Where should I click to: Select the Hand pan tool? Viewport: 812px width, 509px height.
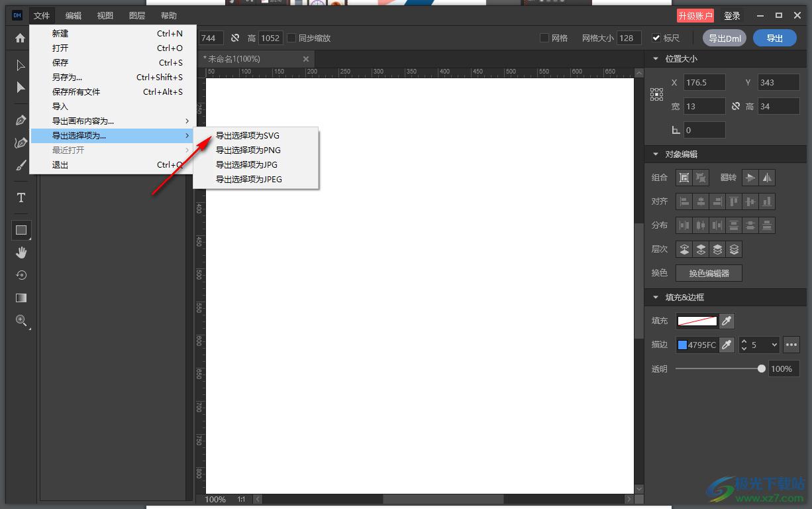point(21,253)
